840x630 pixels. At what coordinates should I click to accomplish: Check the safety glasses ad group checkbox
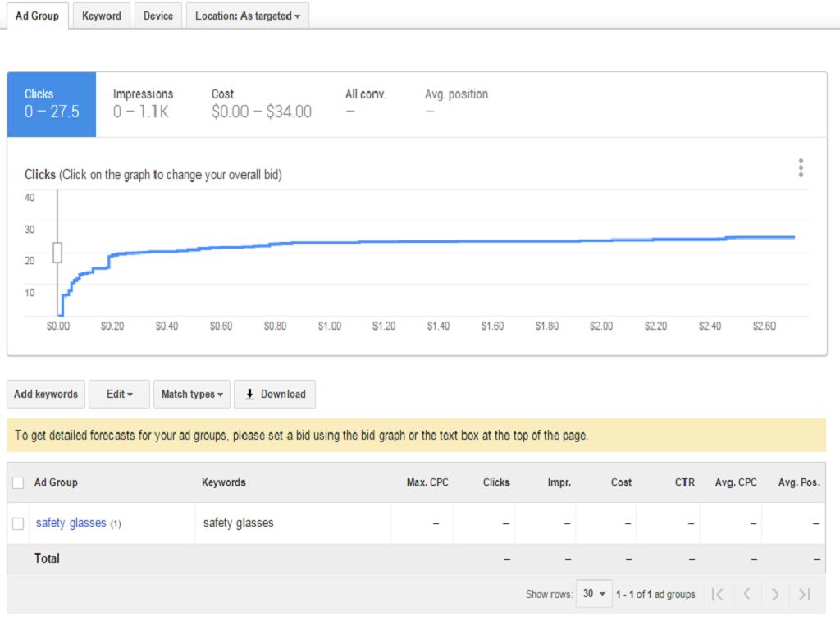tap(18, 523)
